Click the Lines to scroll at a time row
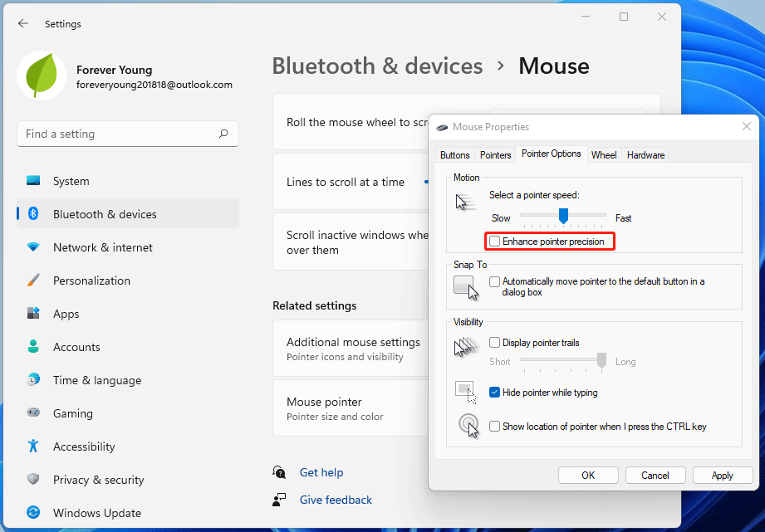Screen dimensions: 765x532 click(x=351, y=182)
